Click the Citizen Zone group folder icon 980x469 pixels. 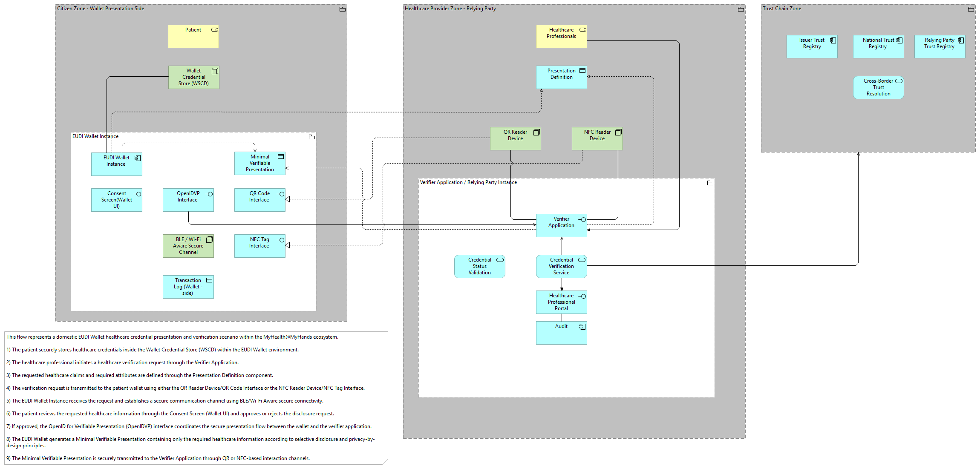[342, 9]
